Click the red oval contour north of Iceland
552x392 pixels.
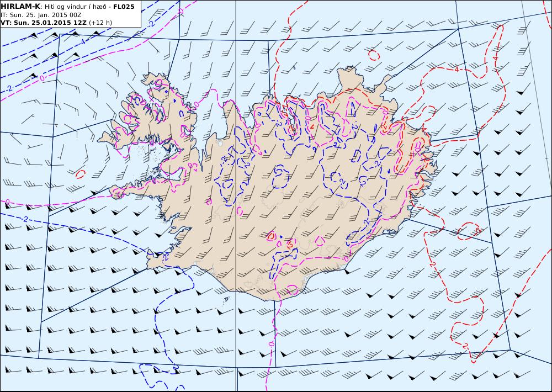click(x=374, y=55)
